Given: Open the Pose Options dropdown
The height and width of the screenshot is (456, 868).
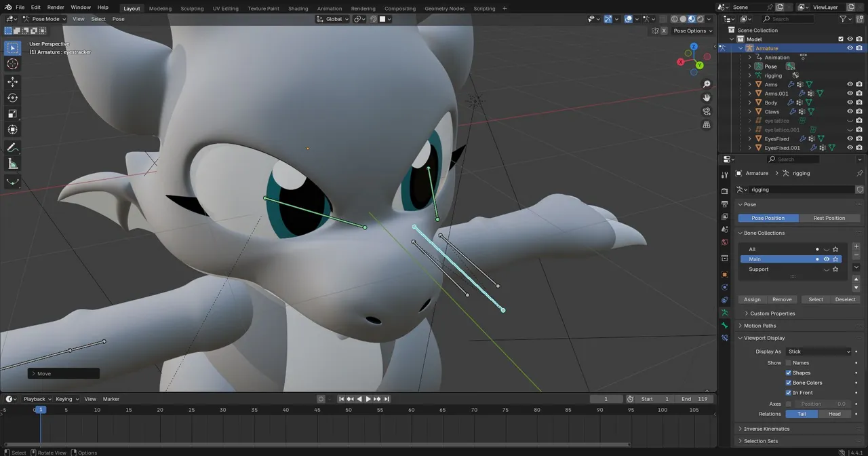Looking at the screenshot, I should tap(692, 31).
